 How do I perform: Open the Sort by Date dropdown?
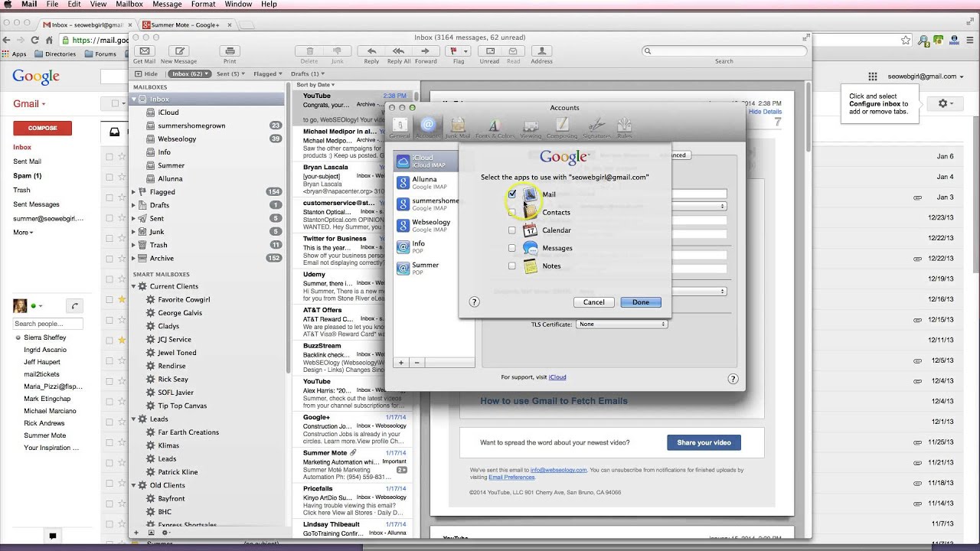pos(315,85)
